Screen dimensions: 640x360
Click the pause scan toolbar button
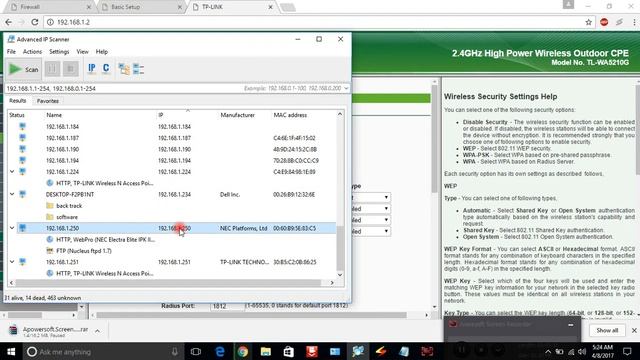52,69
